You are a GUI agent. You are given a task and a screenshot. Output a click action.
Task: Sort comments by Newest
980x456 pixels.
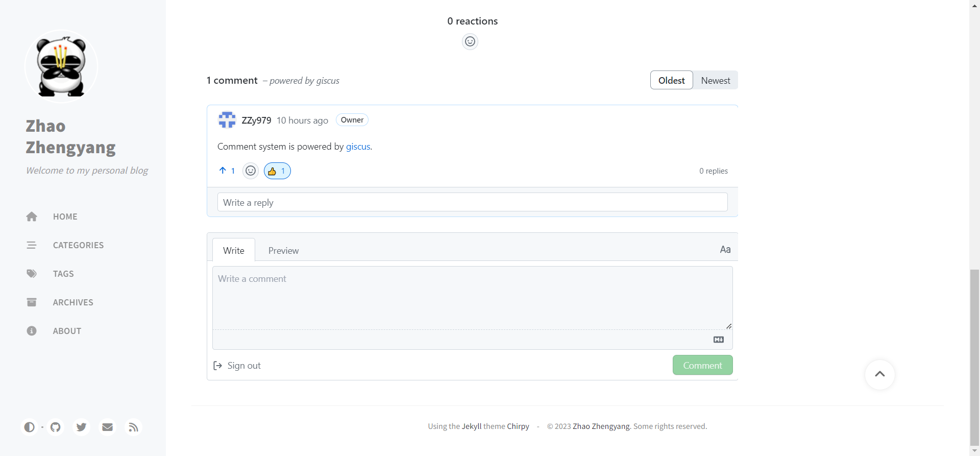point(716,80)
